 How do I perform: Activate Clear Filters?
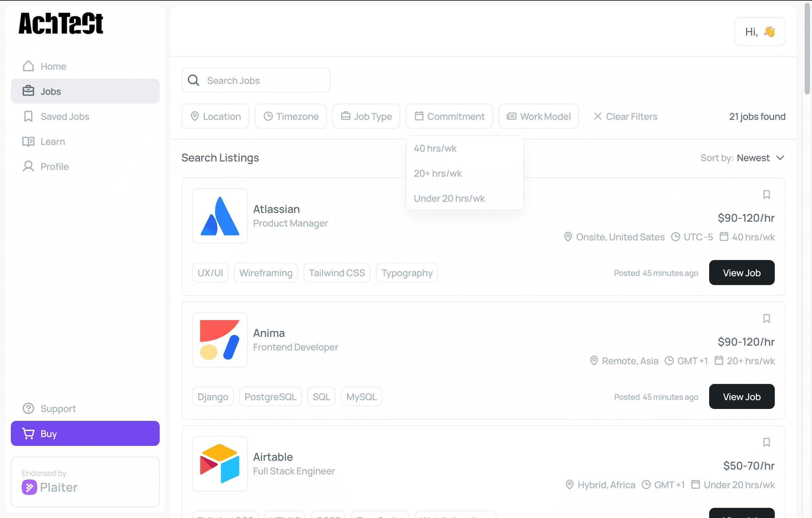(x=625, y=116)
